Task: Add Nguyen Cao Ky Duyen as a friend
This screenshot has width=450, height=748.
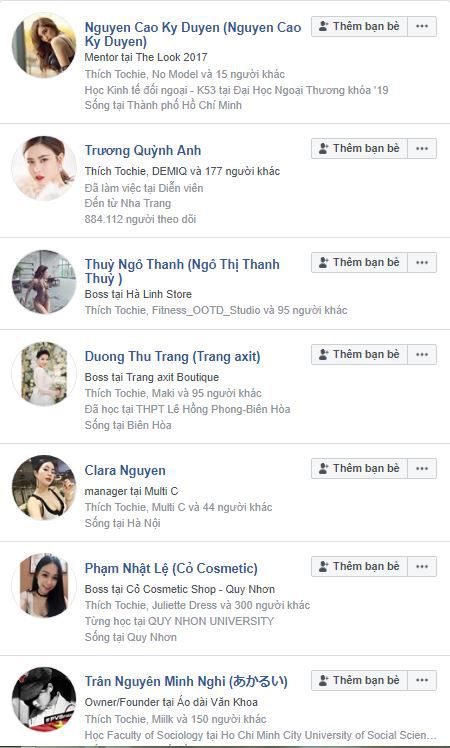Action: [359, 26]
